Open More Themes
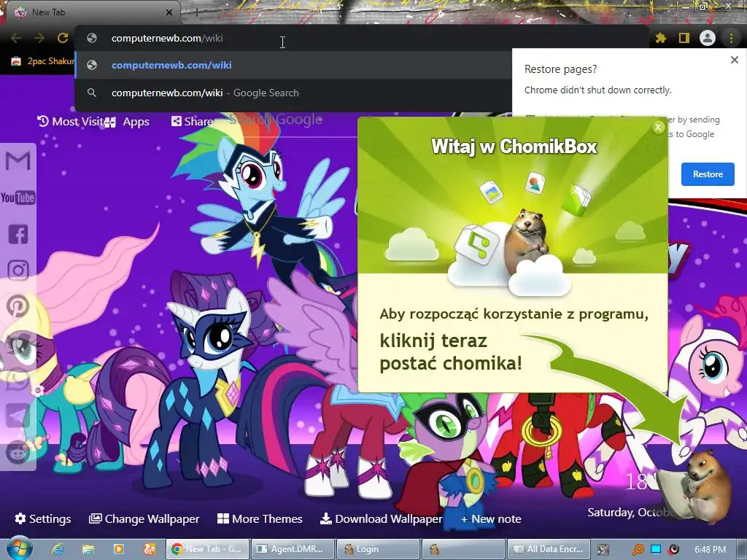The width and height of the screenshot is (747, 560). pyautogui.click(x=260, y=518)
